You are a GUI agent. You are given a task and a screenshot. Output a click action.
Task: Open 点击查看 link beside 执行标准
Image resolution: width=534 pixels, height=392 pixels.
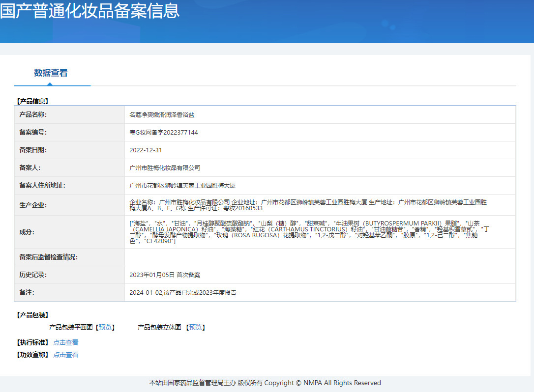click(x=66, y=342)
